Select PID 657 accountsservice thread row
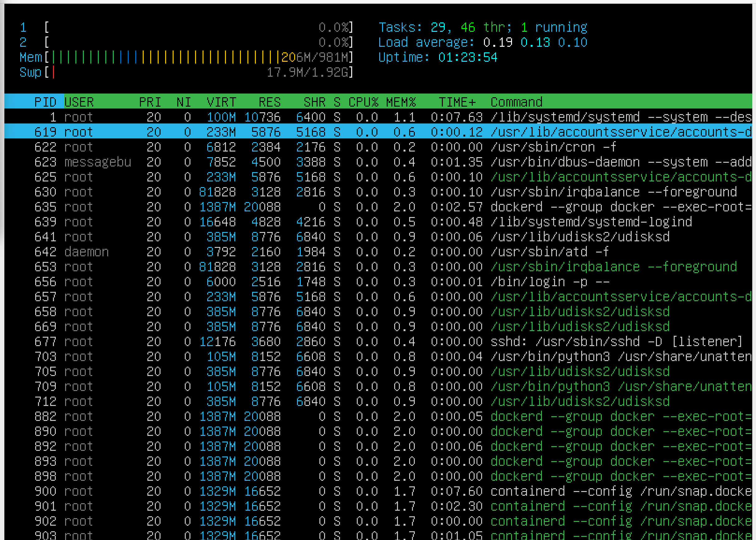Image resolution: width=756 pixels, height=540 pixels. click(x=378, y=297)
